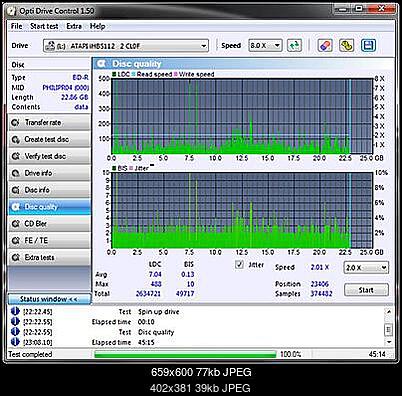Viewport: 402px width, 396px height.
Task: Toggle the Jitter checkbox
Action: pos(239,265)
